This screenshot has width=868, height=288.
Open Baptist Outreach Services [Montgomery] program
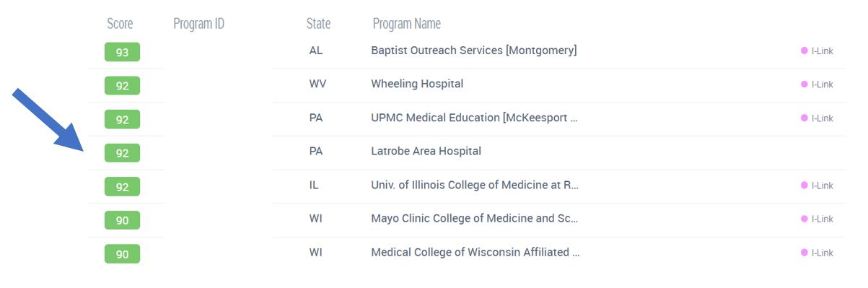[473, 51]
